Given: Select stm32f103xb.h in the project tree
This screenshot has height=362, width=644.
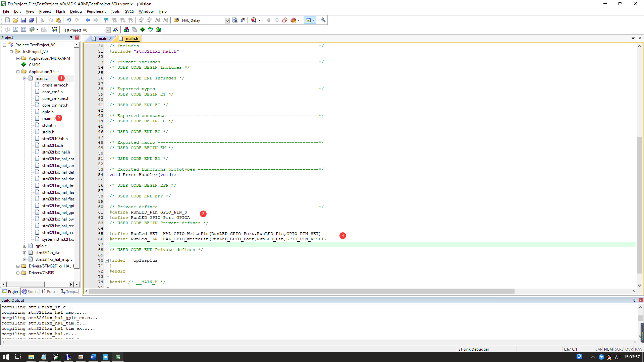Looking at the screenshot, I should 55,139.
